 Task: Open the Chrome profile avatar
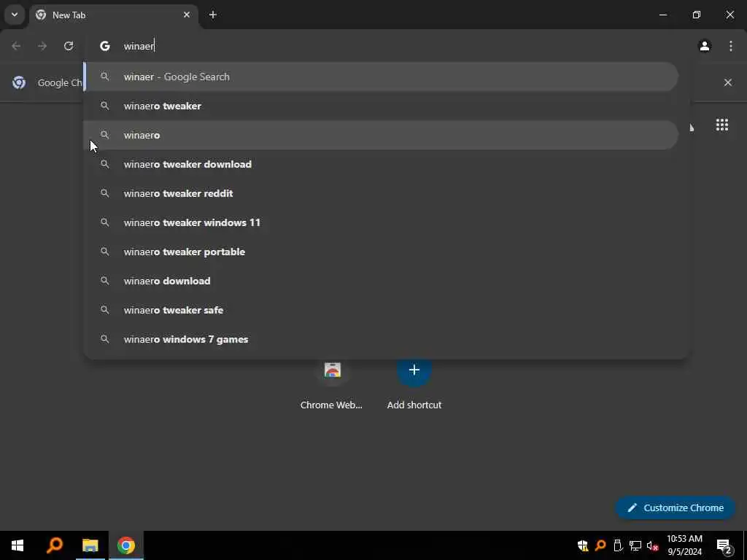(x=705, y=46)
